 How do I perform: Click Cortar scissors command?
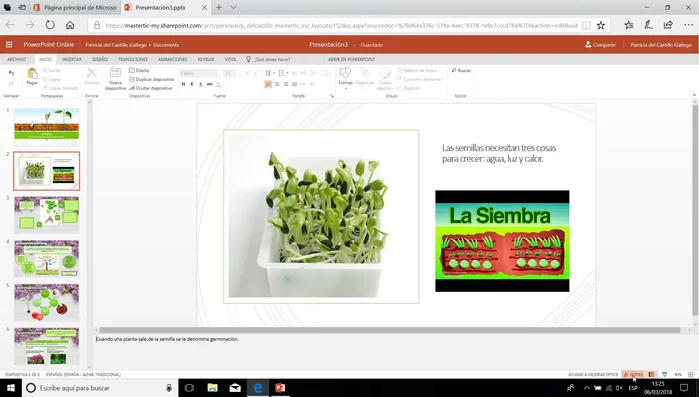coord(52,70)
